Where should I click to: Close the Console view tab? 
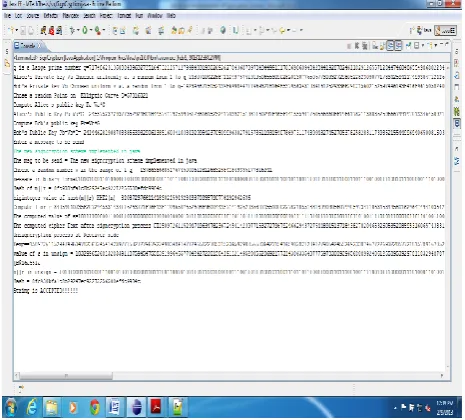tap(39, 46)
